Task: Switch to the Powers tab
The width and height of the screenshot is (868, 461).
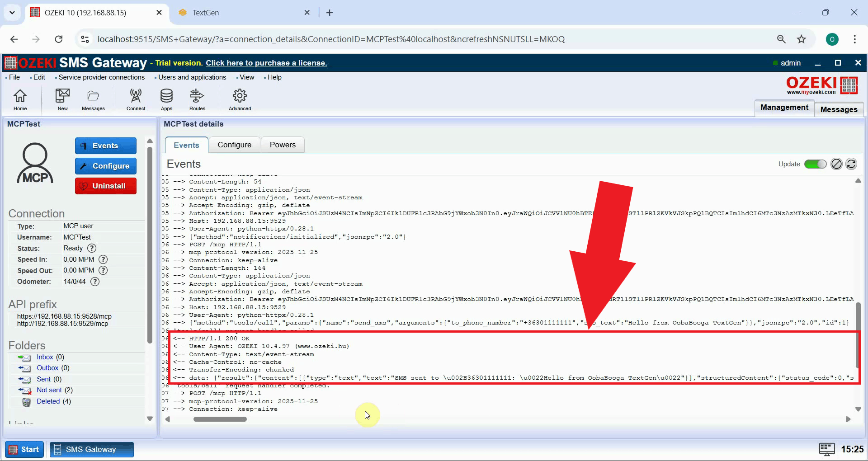Action: tap(283, 145)
